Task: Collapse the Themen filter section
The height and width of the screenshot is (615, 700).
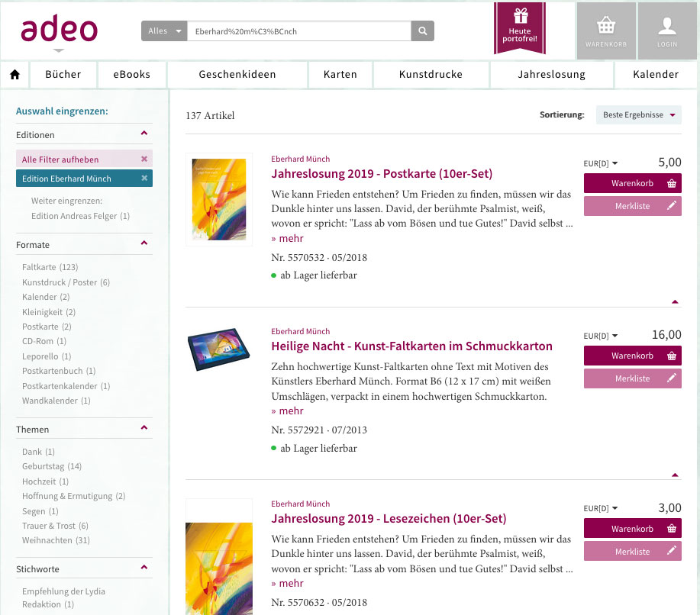Action: pos(144,427)
